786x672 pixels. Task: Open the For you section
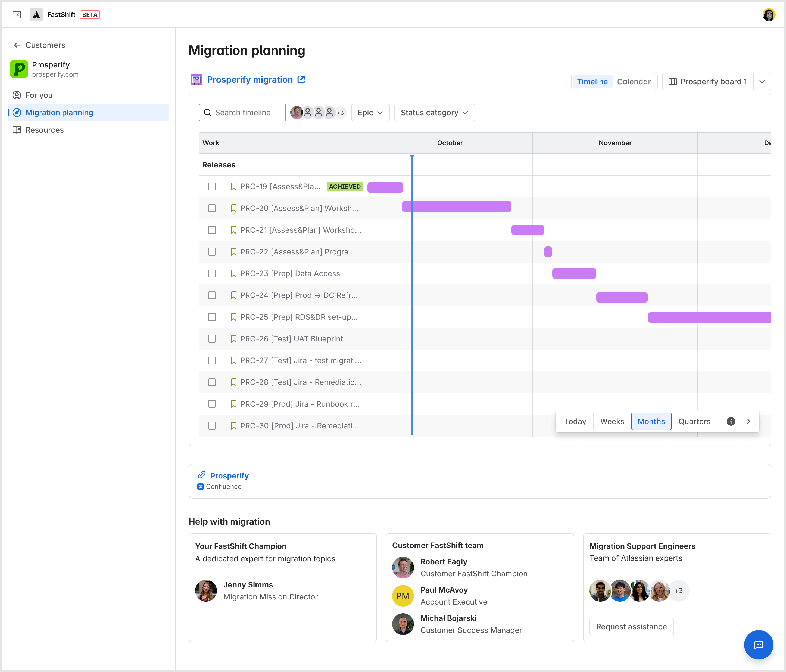(x=39, y=95)
